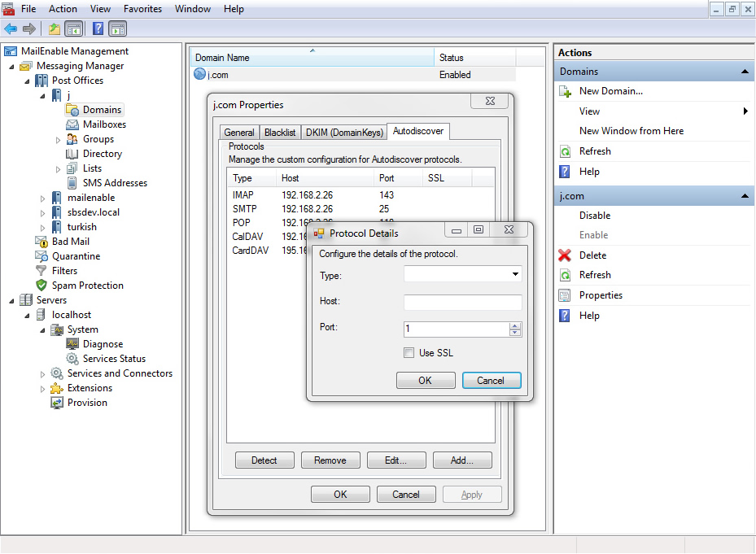Switch to the DKIM (DomainKeys) tab

[344, 132]
